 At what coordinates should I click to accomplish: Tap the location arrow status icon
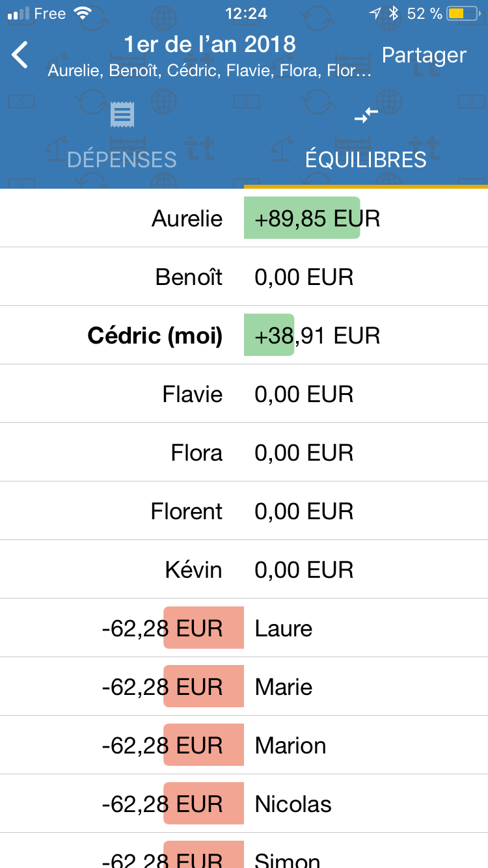[375, 14]
